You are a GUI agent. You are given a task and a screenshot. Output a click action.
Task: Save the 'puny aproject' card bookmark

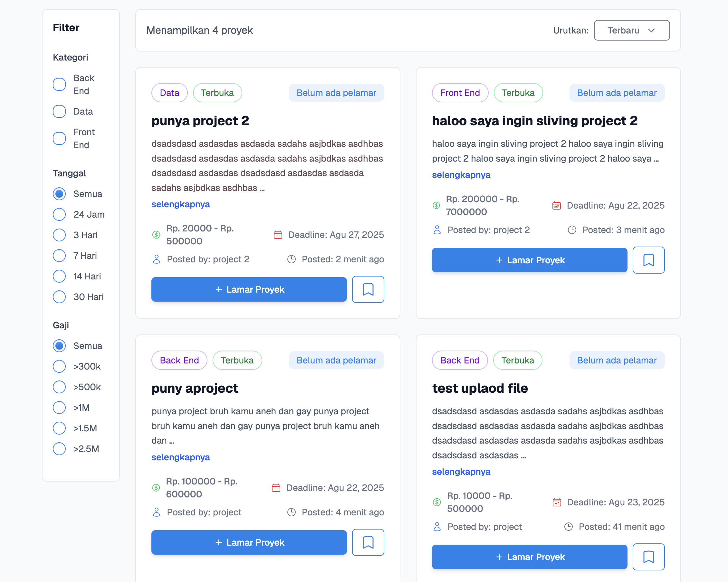pyautogui.click(x=368, y=542)
